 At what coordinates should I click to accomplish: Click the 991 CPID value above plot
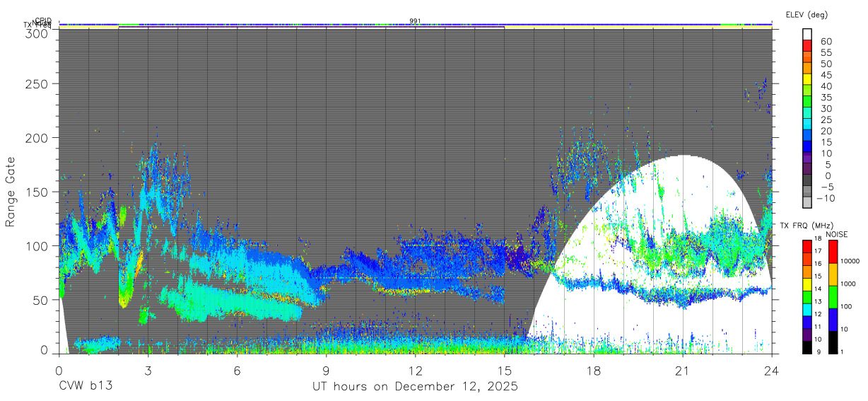(x=415, y=21)
